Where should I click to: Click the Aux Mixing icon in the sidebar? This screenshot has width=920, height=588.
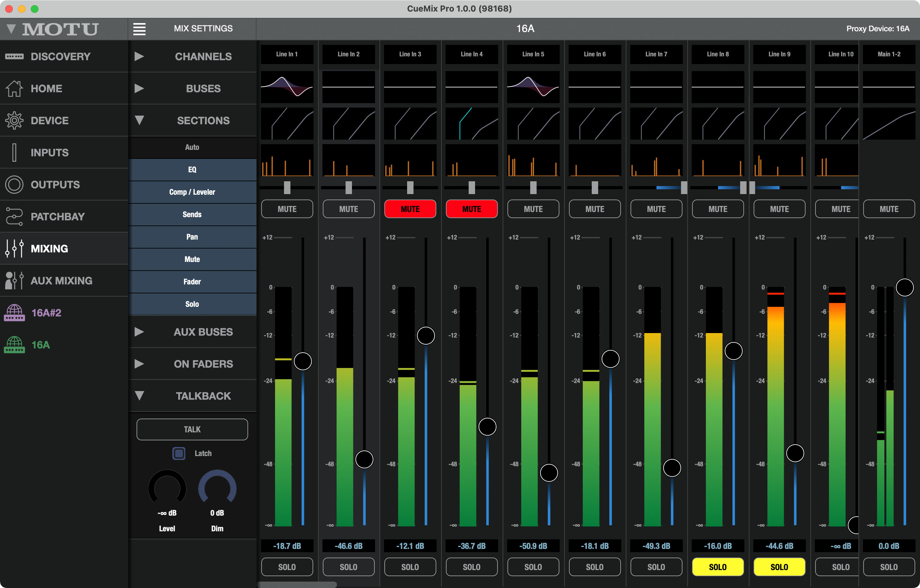(14, 281)
